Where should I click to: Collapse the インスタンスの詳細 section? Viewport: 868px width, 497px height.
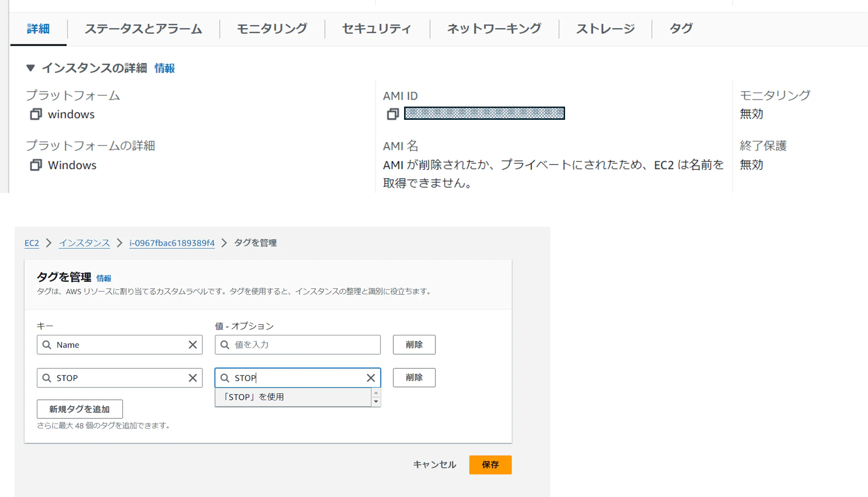click(30, 68)
